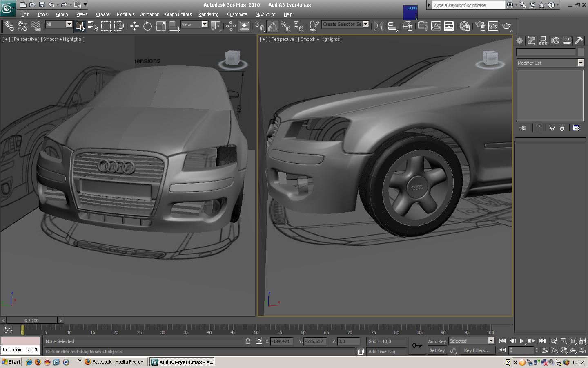The width and height of the screenshot is (588, 368).
Task: Click the Zoom Extents All icon
Action: click(583, 341)
